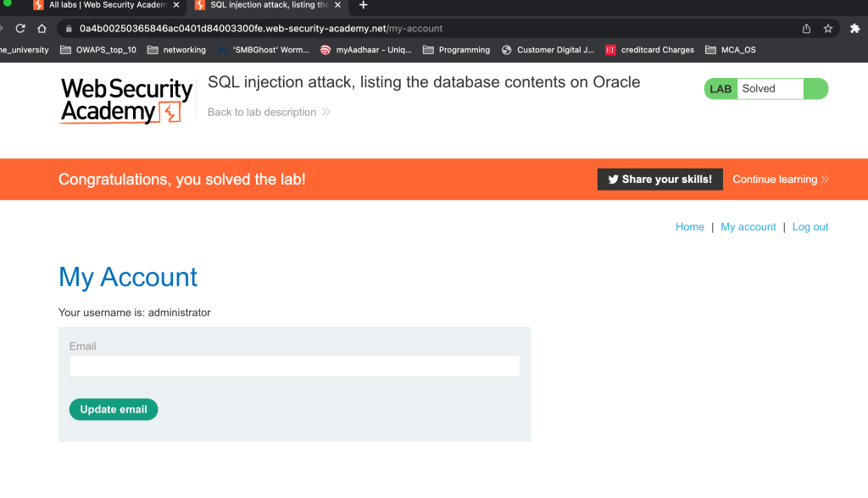Screen dimensions: 868x498
Task: Click the share icon in address bar
Action: tap(806, 28)
